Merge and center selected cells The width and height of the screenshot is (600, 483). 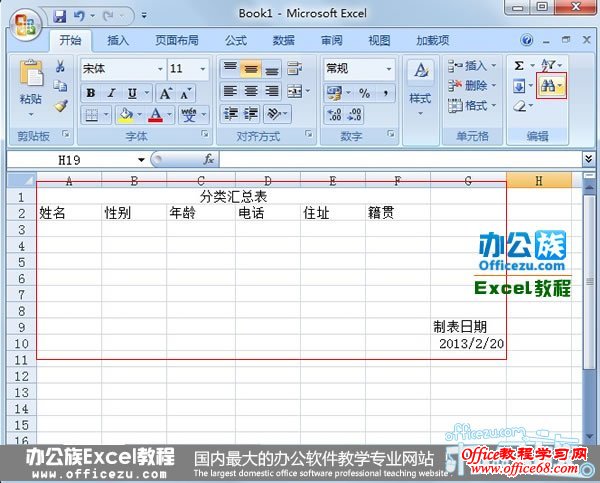pos(295,91)
